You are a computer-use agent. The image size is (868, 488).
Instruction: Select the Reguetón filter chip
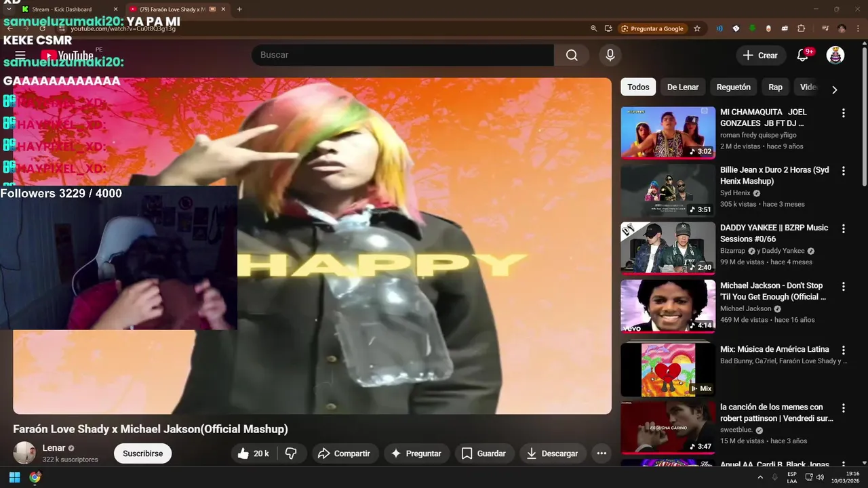click(x=733, y=87)
